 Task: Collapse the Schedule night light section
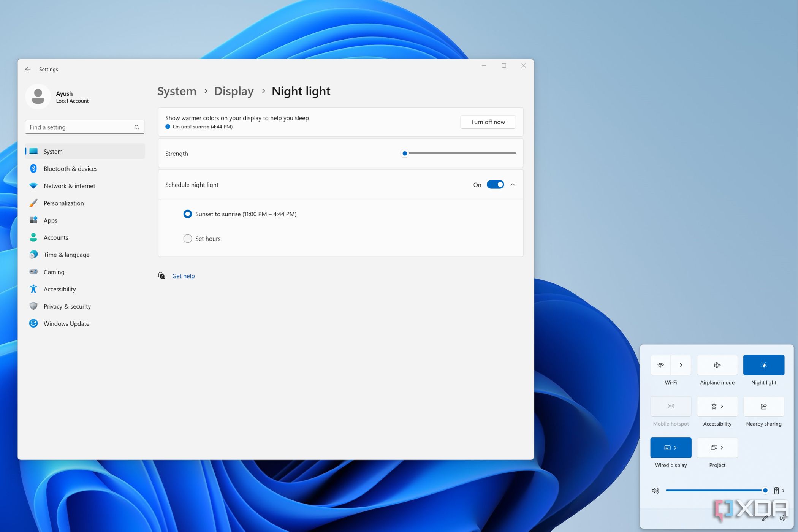click(513, 185)
